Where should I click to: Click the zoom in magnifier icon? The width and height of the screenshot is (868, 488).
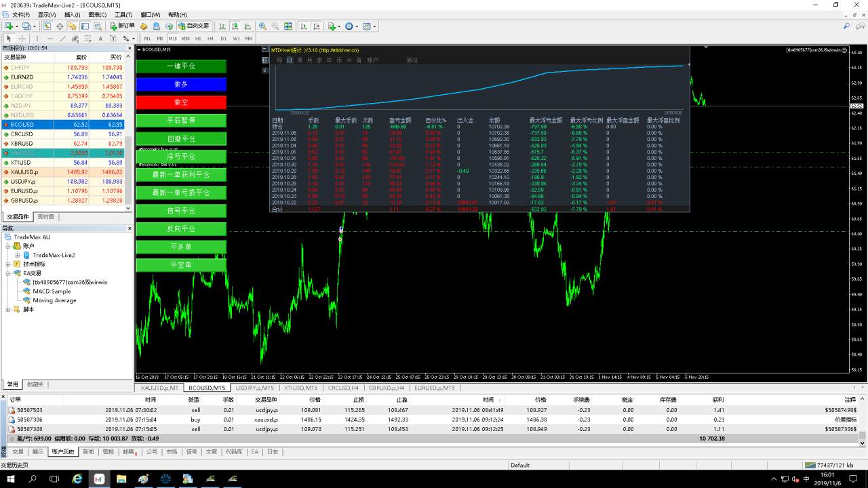click(262, 26)
